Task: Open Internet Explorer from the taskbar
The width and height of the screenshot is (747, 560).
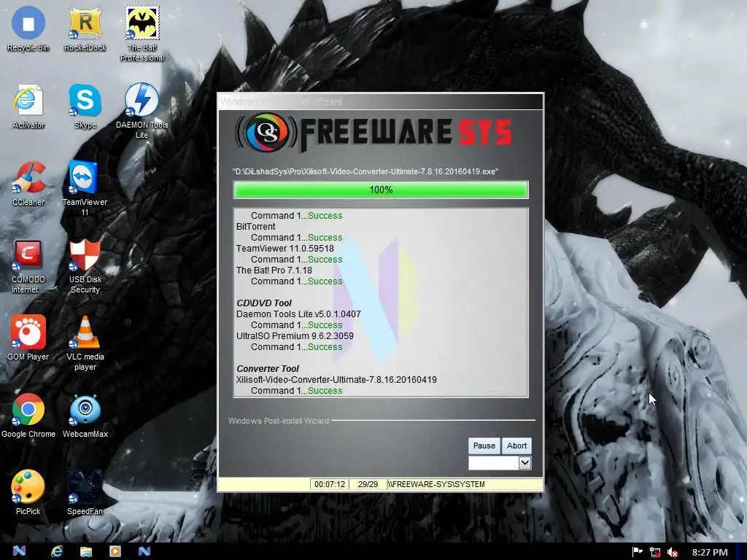Action: (x=57, y=551)
